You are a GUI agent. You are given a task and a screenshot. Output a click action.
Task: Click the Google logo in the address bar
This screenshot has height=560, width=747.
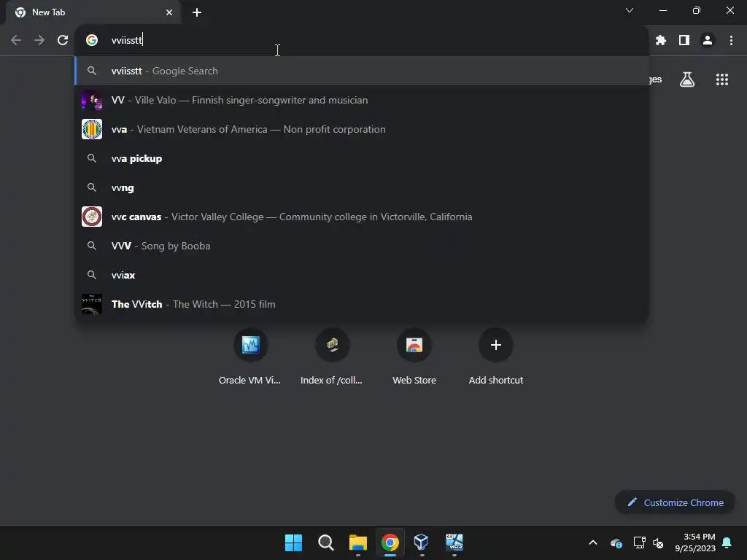click(92, 40)
